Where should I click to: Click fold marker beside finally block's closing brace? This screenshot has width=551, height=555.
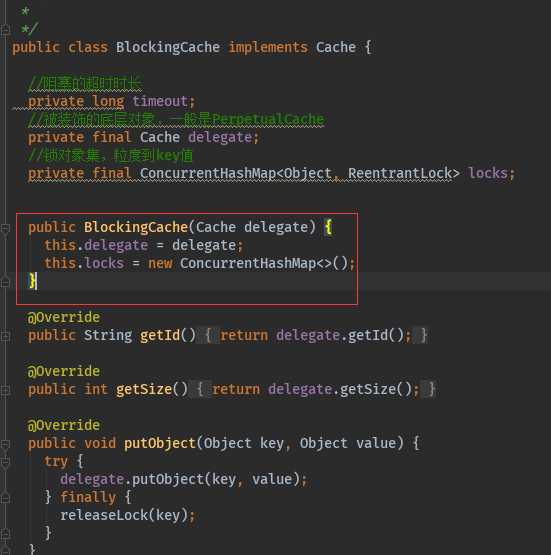(5, 533)
